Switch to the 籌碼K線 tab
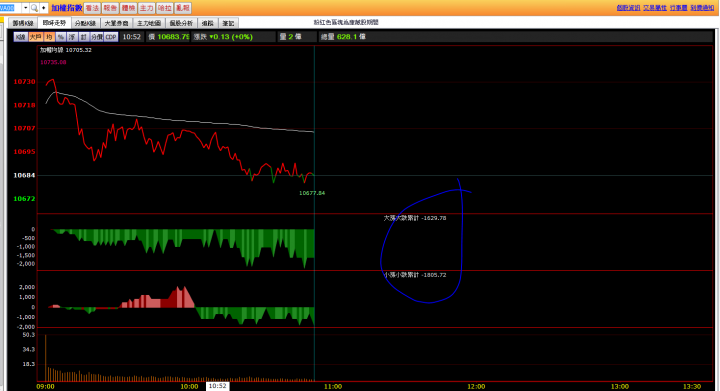Viewport: 720px width, 391px height. tap(23, 23)
